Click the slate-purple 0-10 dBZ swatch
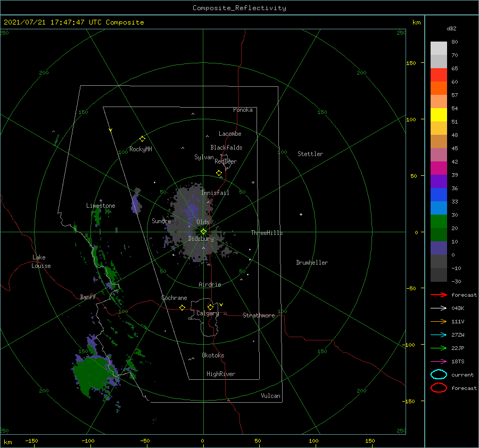Image resolution: width=479 pixels, height=448 pixels. [439, 248]
